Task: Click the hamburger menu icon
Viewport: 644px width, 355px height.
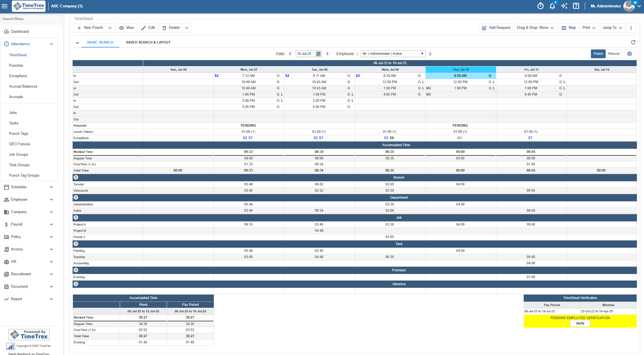Action: [x=5, y=6]
